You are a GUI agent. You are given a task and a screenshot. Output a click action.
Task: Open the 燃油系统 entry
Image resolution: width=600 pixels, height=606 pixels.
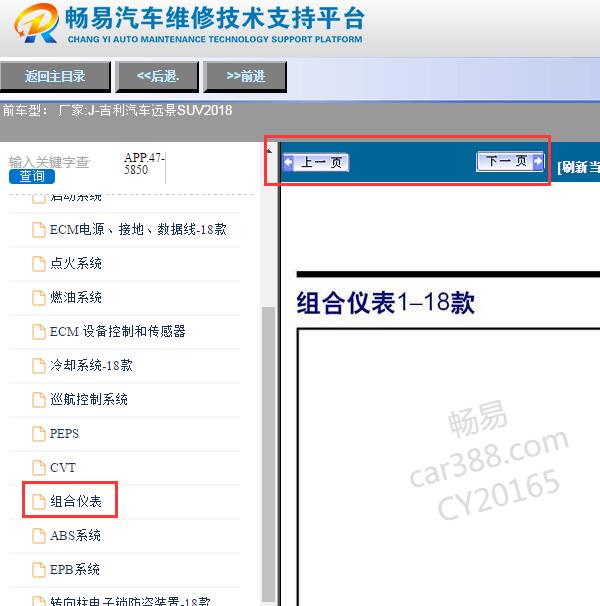click(x=76, y=298)
